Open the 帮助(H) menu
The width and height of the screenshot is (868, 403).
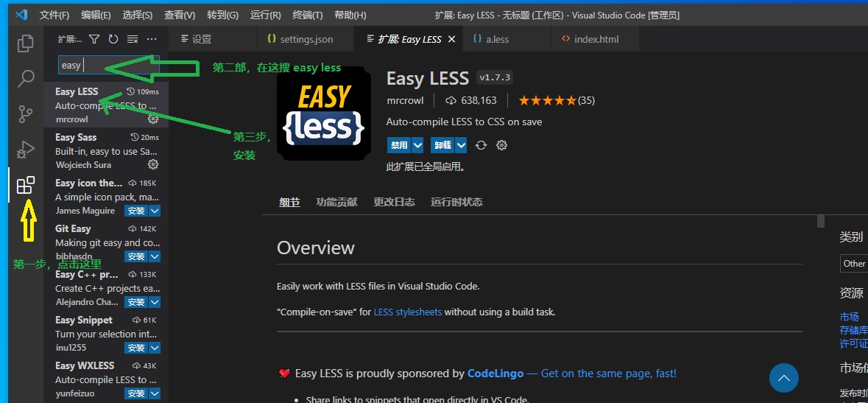[350, 15]
